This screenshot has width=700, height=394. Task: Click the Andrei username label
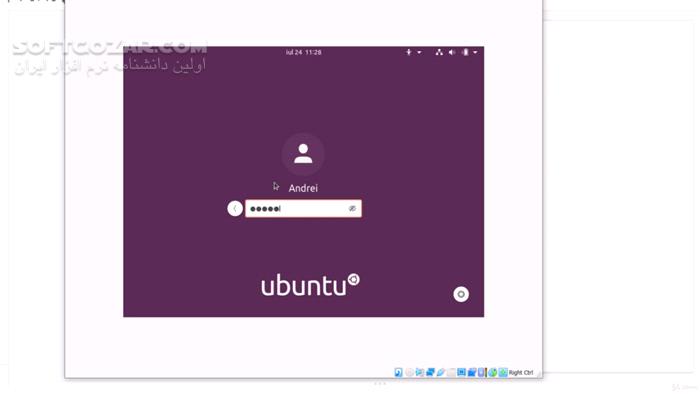pyautogui.click(x=303, y=188)
